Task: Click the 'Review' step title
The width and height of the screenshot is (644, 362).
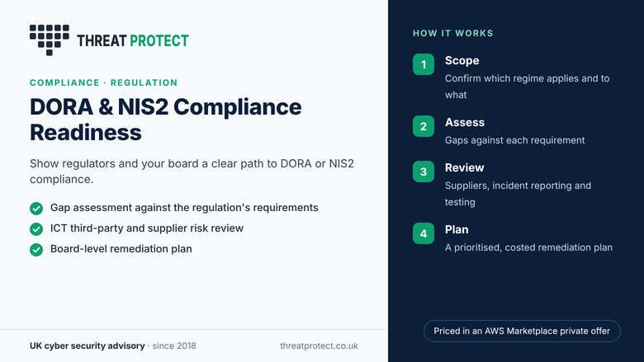Action: (465, 167)
